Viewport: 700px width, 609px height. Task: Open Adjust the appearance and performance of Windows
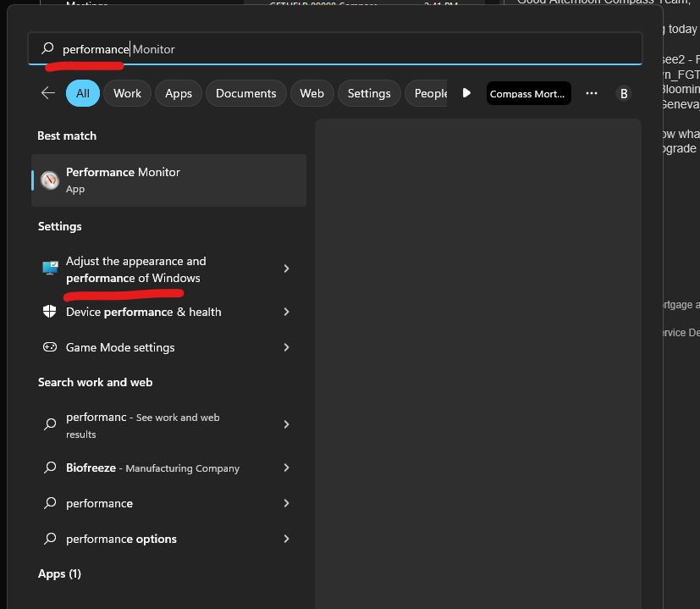[x=168, y=269]
